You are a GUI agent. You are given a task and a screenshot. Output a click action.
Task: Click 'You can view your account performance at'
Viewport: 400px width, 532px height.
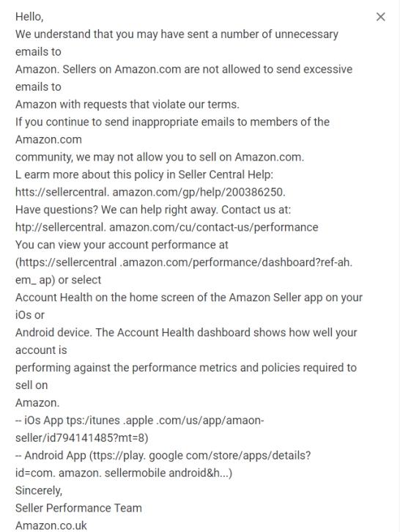click(x=122, y=245)
